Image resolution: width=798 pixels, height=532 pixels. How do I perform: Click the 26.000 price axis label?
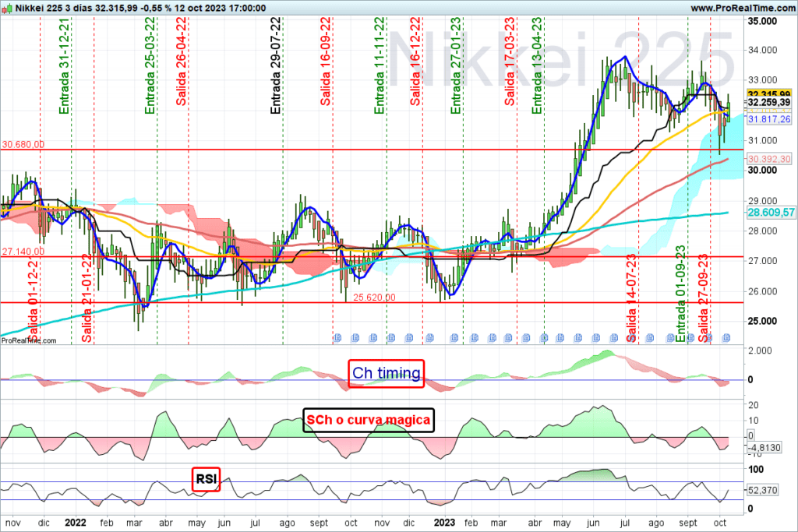pyautogui.click(x=762, y=291)
